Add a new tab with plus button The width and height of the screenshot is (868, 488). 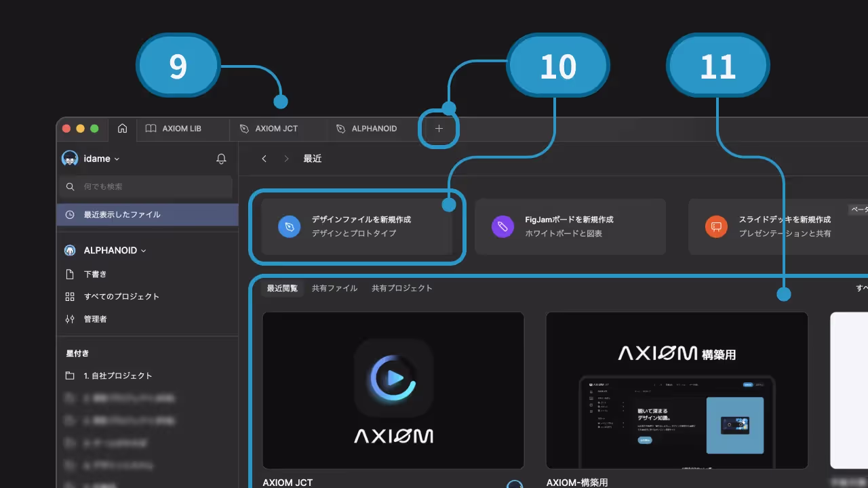439,128
